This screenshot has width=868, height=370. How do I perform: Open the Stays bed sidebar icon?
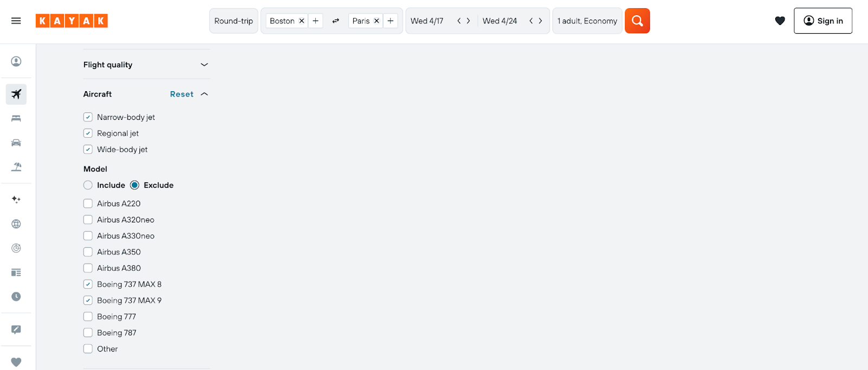[16, 118]
